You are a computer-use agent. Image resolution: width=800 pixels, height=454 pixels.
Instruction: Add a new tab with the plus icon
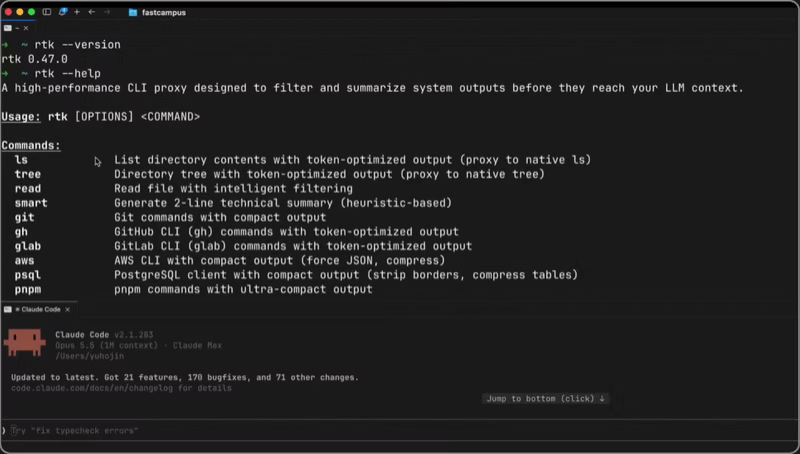pos(77,12)
